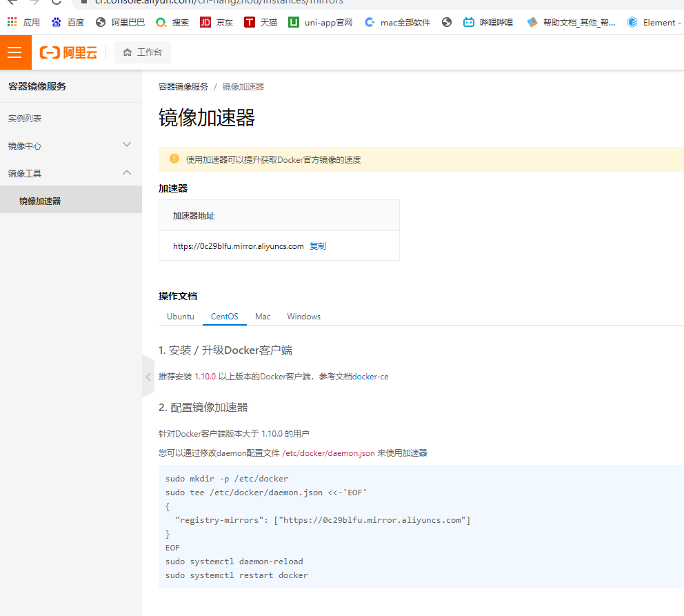The width and height of the screenshot is (684, 616).
Task: Open the orange hamburger navigation menu
Action: 15,52
